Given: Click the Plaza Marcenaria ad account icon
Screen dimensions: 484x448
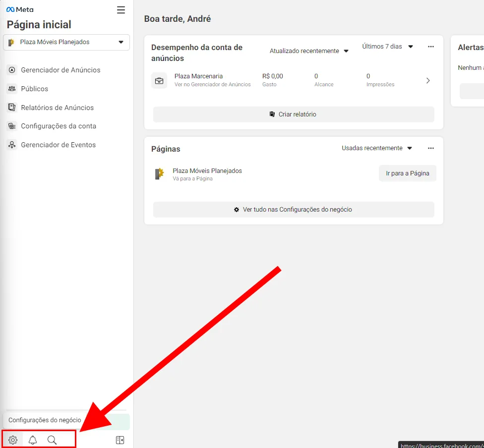Looking at the screenshot, I should tap(159, 80).
